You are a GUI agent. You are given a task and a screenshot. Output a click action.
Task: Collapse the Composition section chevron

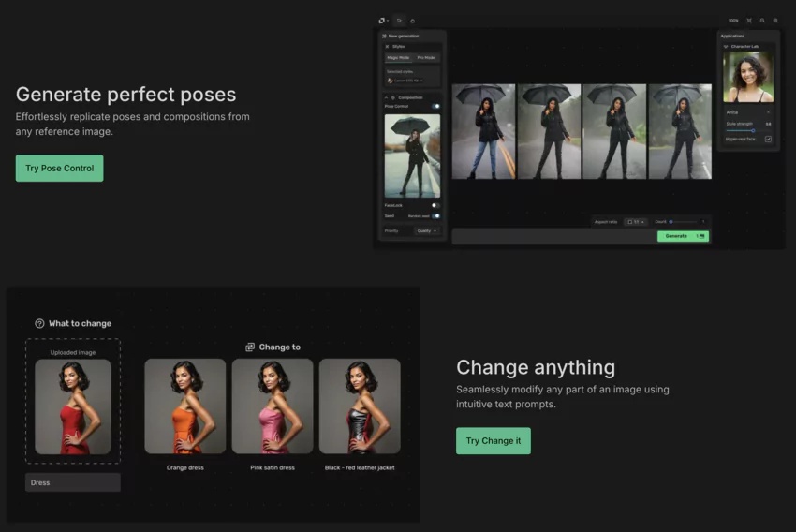tap(386, 97)
